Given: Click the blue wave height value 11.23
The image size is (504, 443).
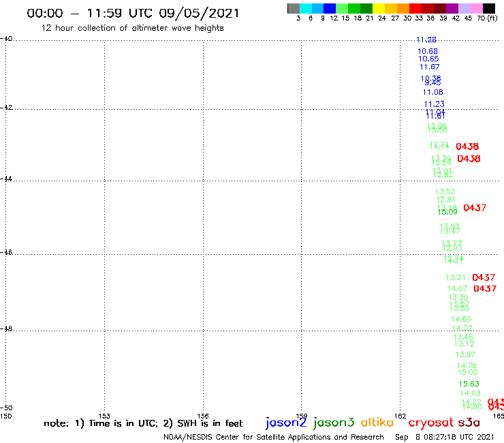Looking at the screenshot, I should [435, 104].
